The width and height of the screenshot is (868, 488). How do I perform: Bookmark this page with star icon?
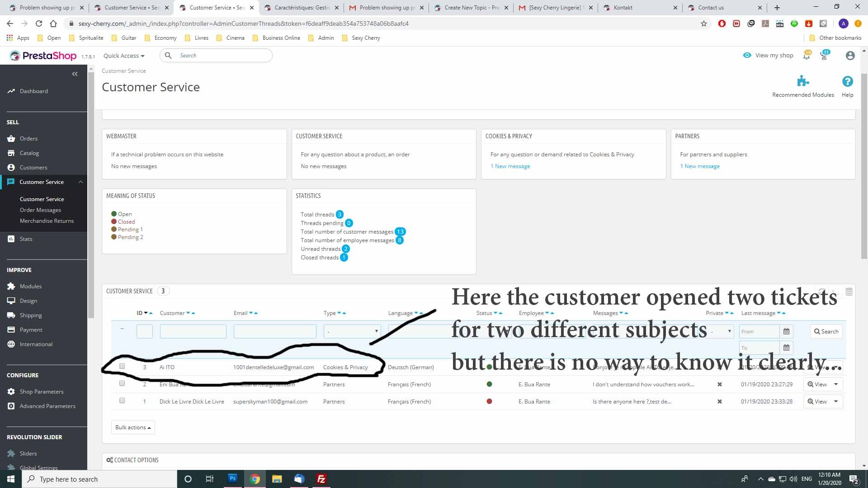click(703, 23)
